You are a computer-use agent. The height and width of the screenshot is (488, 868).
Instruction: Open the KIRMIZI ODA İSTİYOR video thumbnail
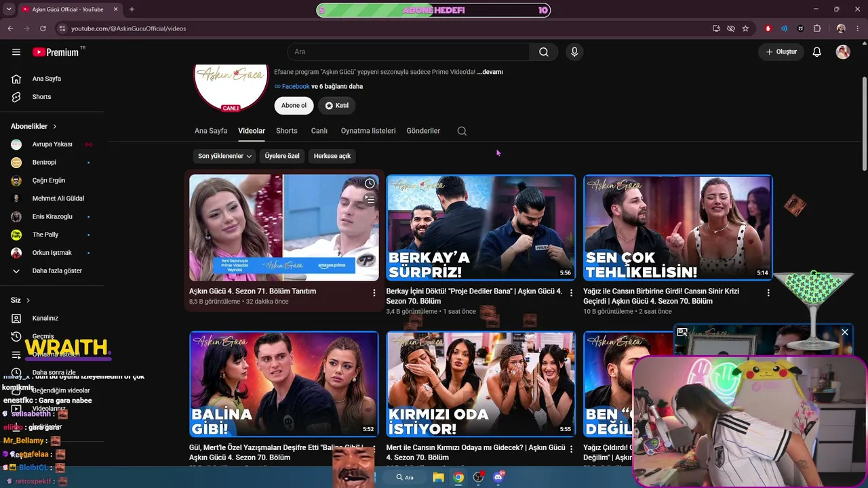[481, 384]
